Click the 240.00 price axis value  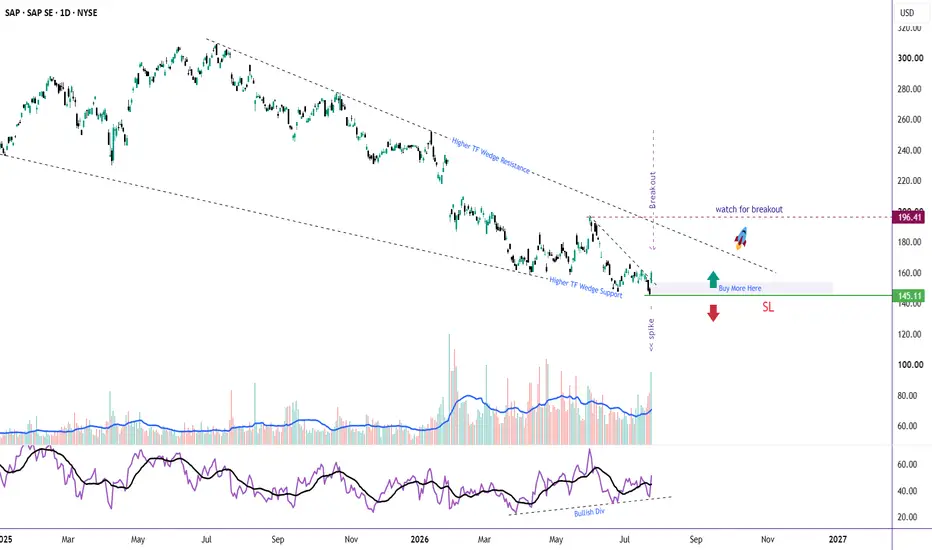point(910,150)
